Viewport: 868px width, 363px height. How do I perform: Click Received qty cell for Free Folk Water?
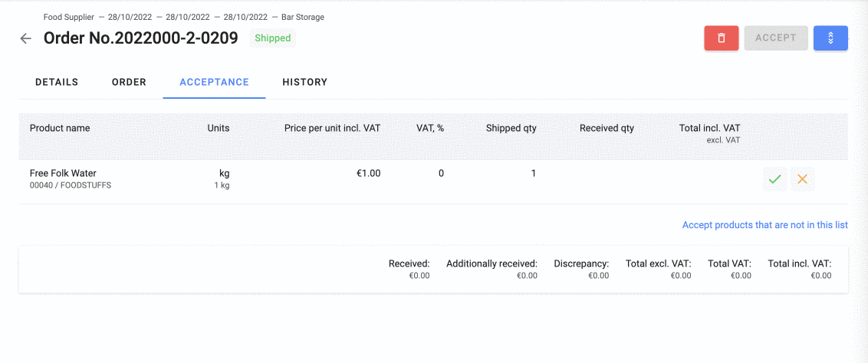[x=607, y=174]
